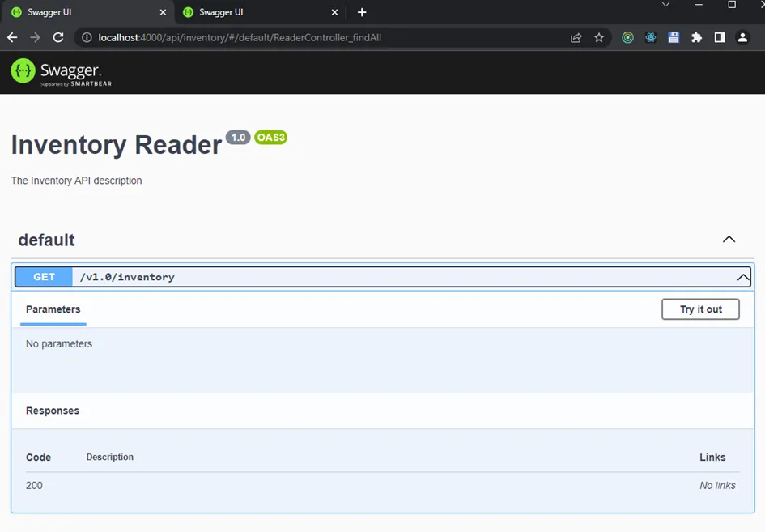
Task: Close the second Swagger UI tab
Action: tap(334, 12)
